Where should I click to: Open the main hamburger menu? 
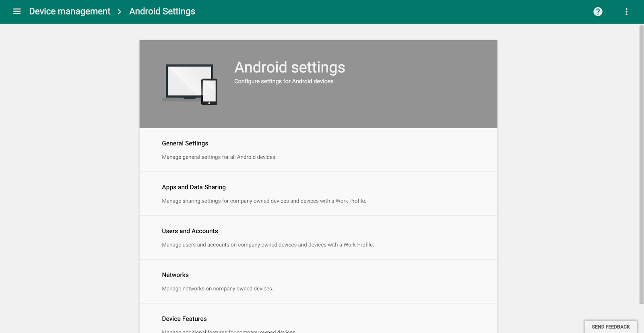tap(17, 11)
